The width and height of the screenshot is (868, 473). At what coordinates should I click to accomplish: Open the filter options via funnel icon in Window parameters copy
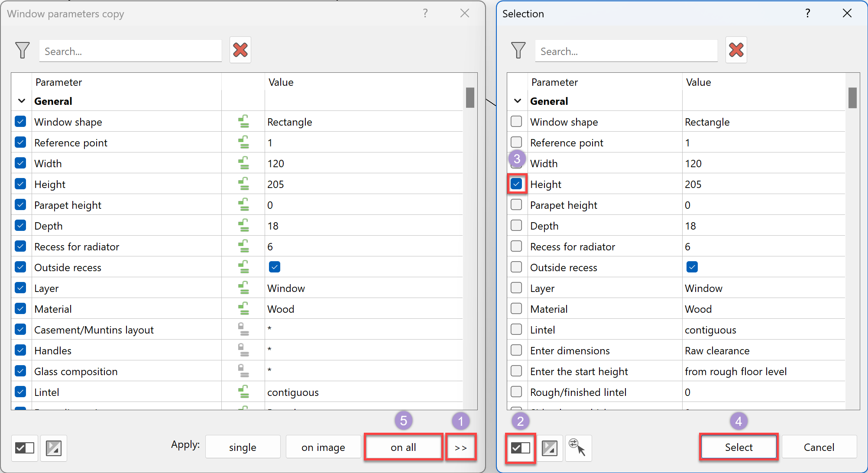pos(22,50)
